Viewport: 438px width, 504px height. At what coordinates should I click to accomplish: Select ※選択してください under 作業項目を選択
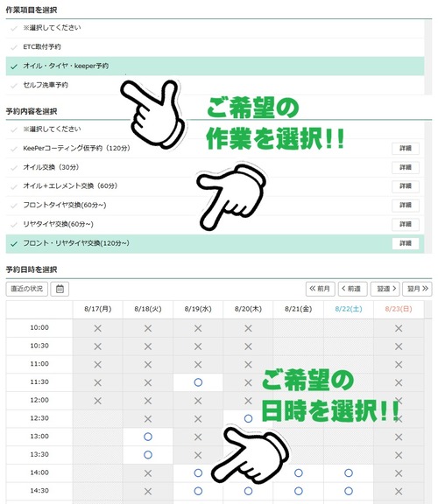(215, 28)
